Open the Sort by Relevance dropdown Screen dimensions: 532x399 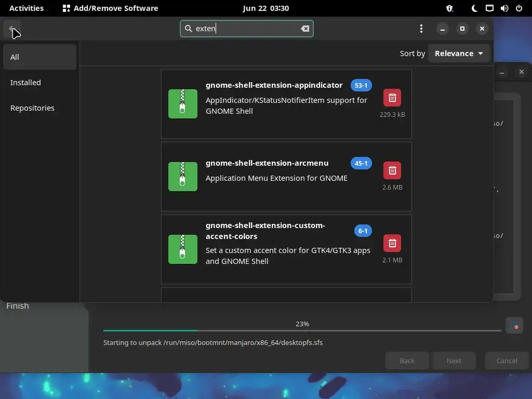coord(459,54)
